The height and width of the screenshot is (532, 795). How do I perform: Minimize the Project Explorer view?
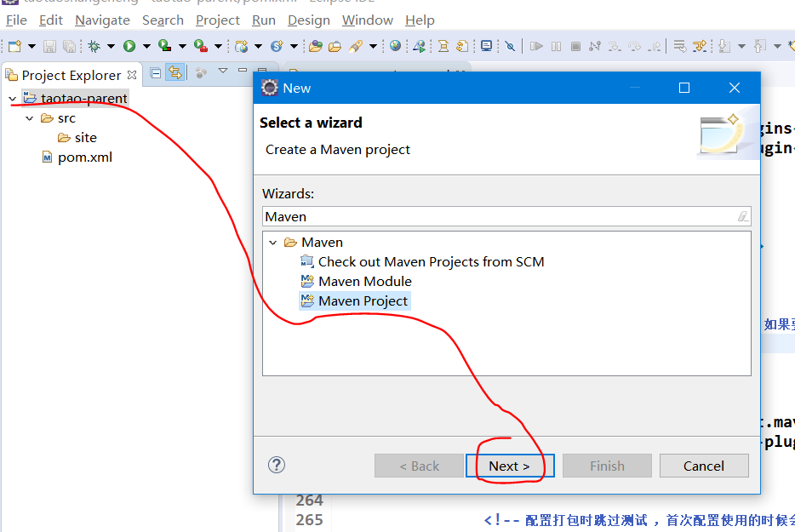pos(243,70)
